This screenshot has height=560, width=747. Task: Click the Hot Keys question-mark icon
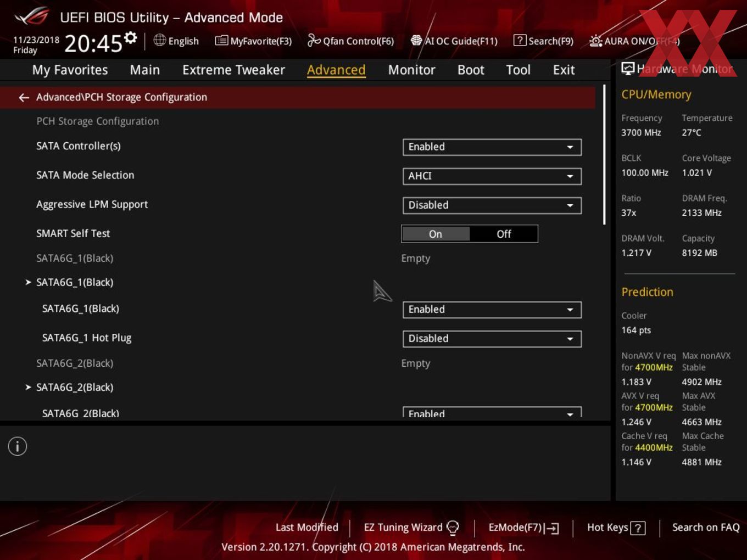click(638, 528)
